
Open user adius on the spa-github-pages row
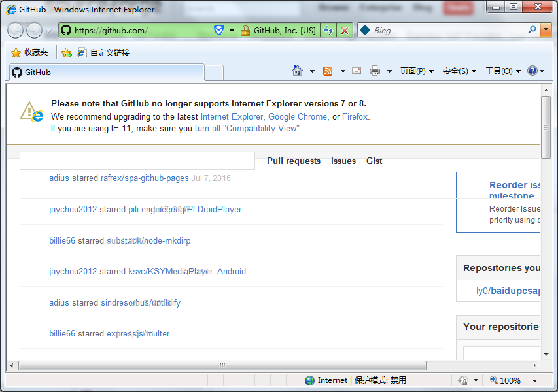(59, 178)
